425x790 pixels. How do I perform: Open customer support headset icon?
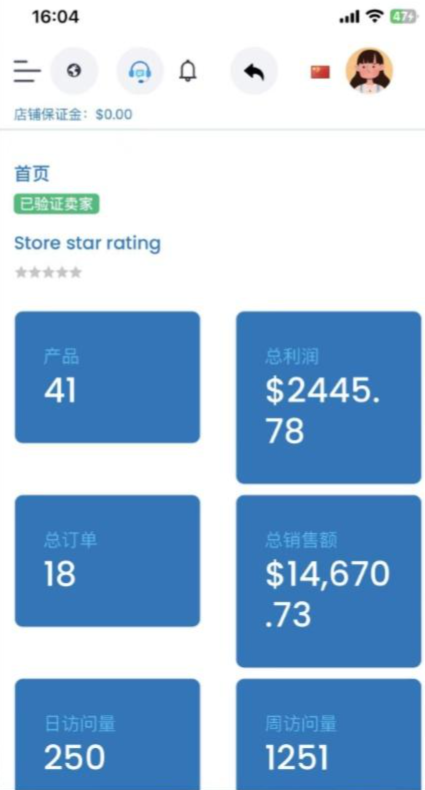point(140,71)
